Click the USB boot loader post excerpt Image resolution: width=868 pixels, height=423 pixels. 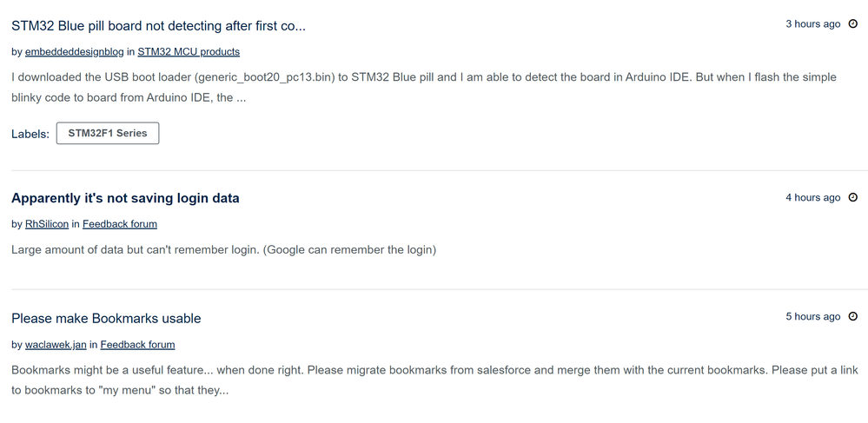point(423,88)
